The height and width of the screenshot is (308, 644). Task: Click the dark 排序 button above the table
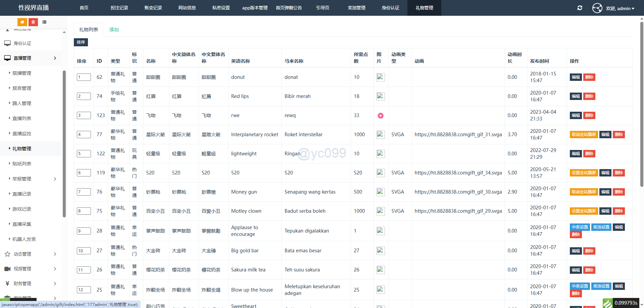(x=81, y=42)
